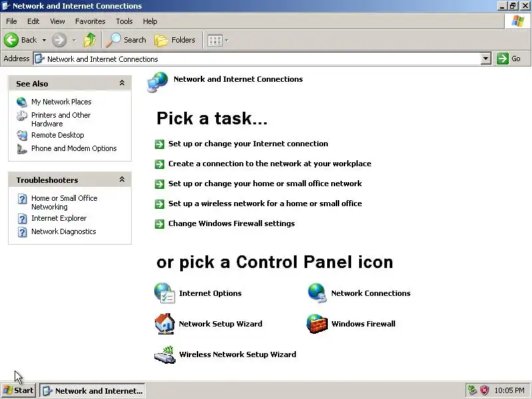Click arrow icon beside Set up a wireless network
Screen dimensions: 532x399
click(x=160, y=204)
